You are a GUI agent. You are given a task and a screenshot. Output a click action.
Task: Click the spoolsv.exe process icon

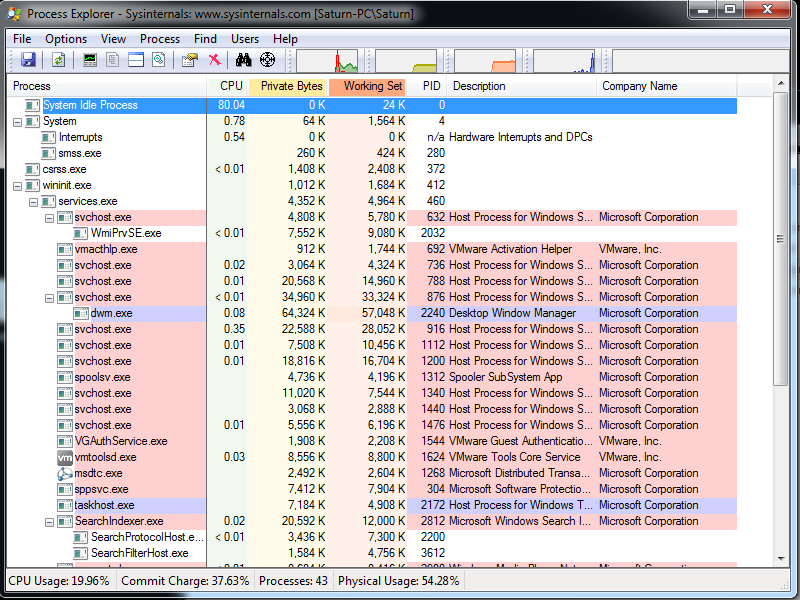point(65,378)
